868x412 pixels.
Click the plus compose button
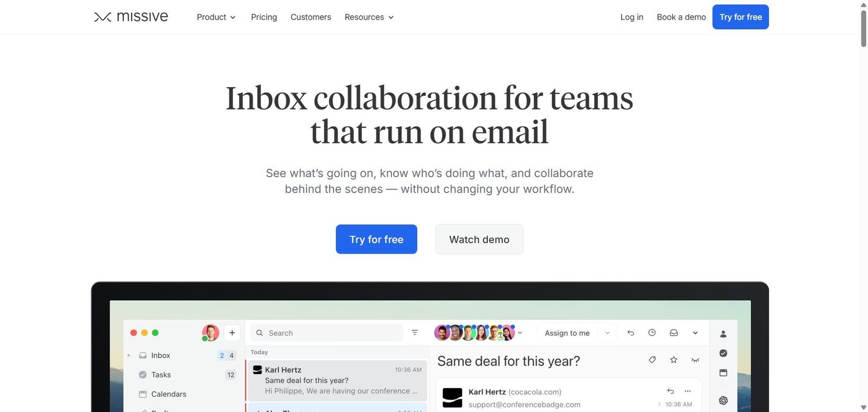point(232,333)
